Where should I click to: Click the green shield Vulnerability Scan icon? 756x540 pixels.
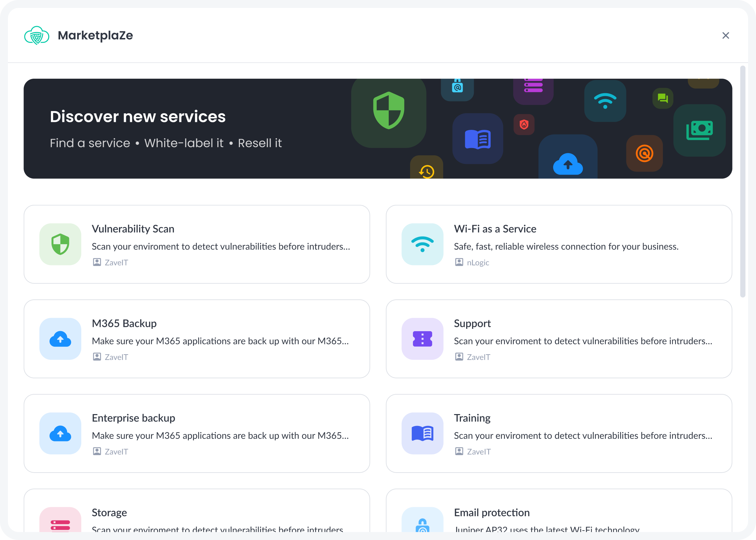(60, 244)
